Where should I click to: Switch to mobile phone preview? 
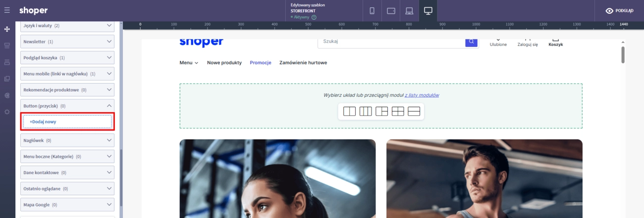pyautogui.click(x=372, y=10)
